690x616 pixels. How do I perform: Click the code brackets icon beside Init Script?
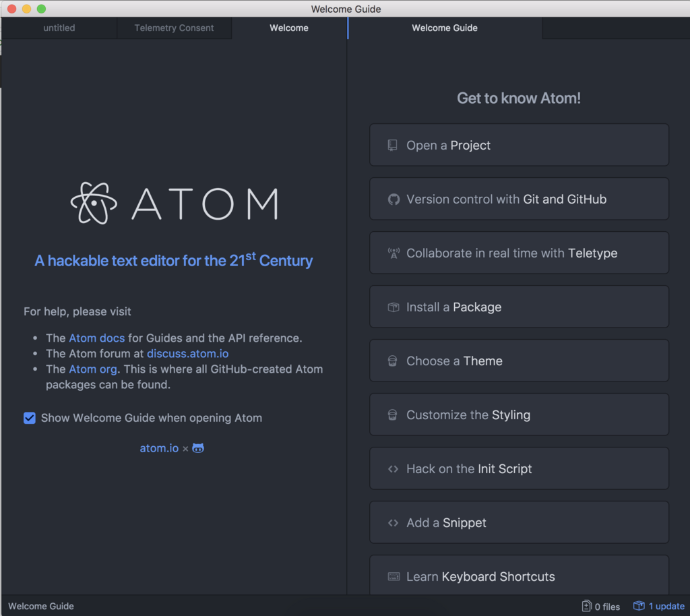click(x=393, y=469)
